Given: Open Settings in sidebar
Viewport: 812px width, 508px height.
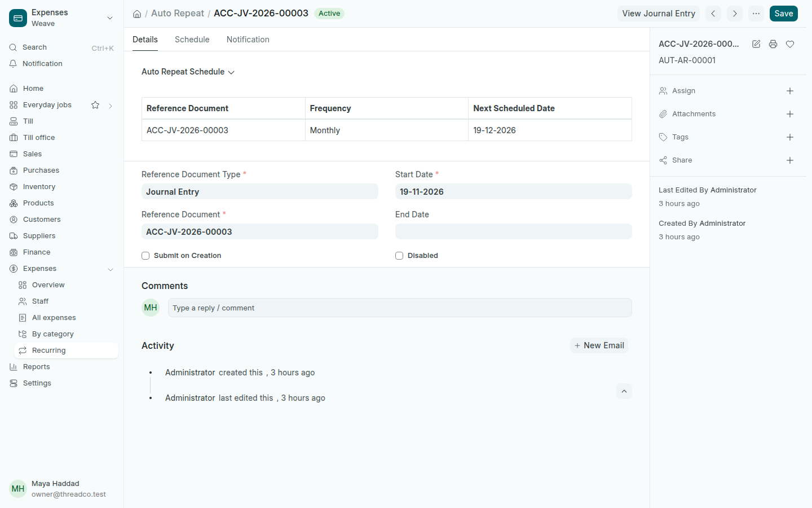Looking at the screenshot, I should 62,383.
